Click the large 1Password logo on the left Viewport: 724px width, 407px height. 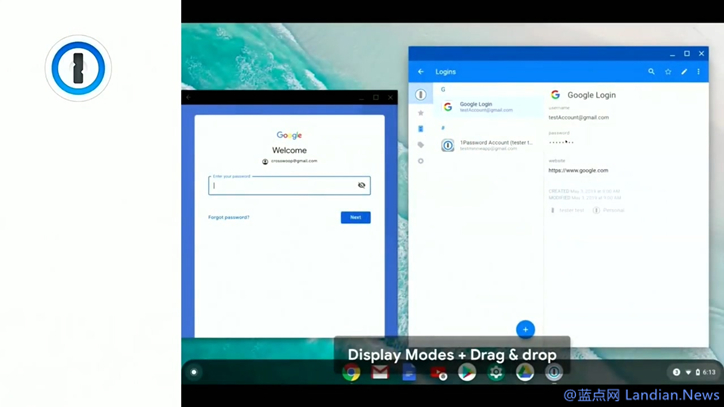[x=78, y=68]
